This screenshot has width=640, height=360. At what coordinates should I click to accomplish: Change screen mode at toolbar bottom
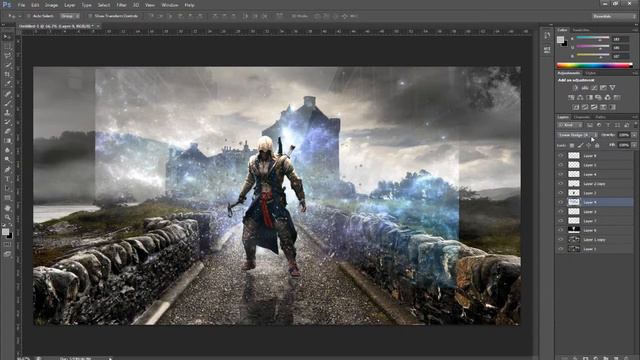point(7,253)
